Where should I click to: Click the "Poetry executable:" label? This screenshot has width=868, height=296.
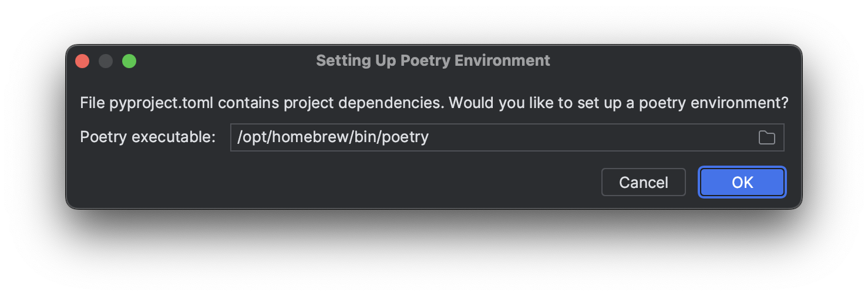click(147, 137)
